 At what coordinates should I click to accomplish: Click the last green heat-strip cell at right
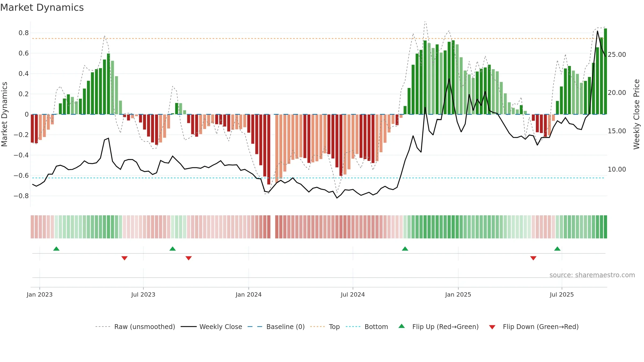(605, 227)
